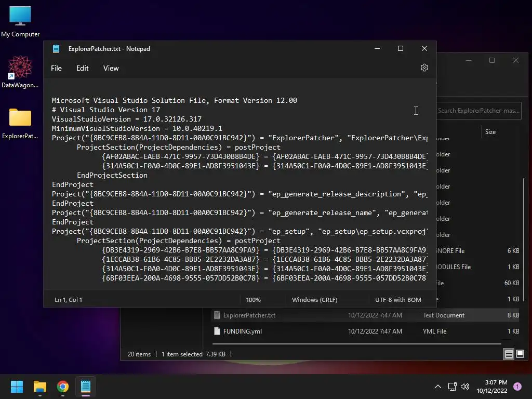Open the DataWagon desktop shortcut
Screen dimensions: 532x399
pyautogui.click(x=20, y=72)
